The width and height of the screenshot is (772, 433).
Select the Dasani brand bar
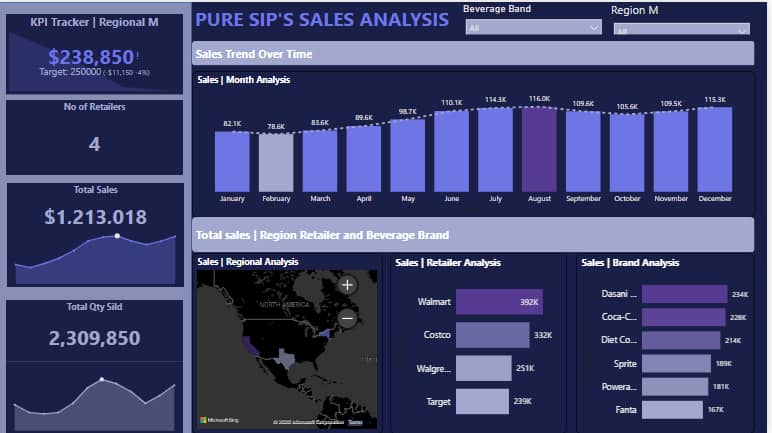coord(684,294)
